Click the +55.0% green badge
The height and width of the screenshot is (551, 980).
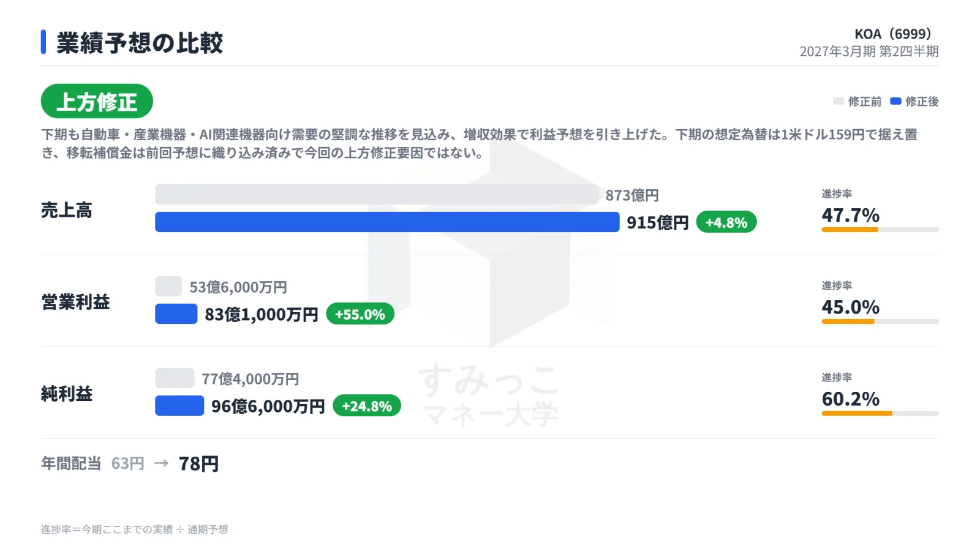coord(360,314)
